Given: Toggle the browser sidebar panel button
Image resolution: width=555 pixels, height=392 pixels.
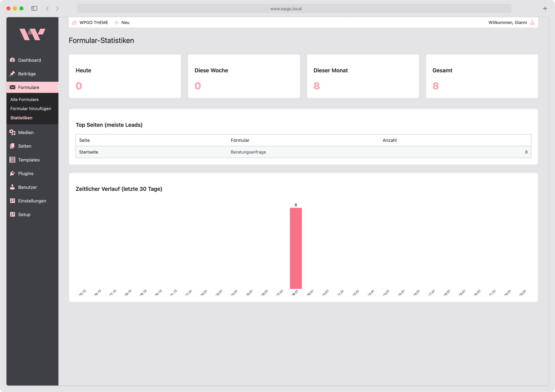Looking at the screenshot, I should [34, 8].
